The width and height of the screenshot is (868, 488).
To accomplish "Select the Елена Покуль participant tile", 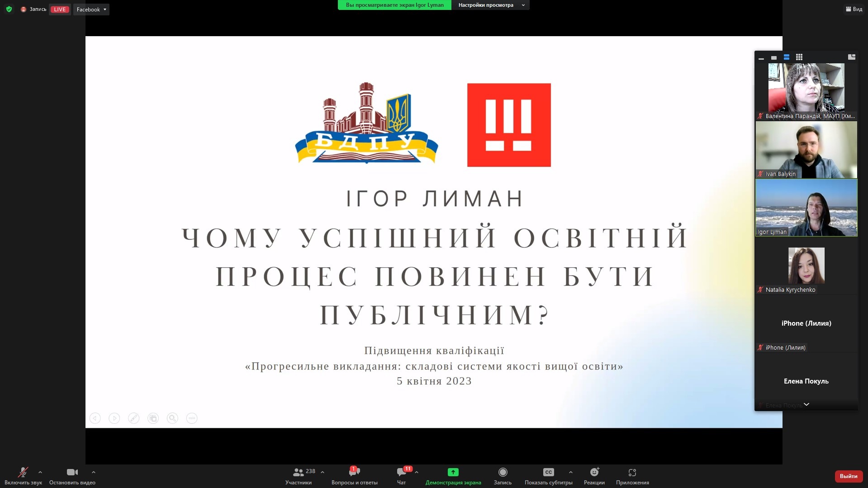I will [x=806, y=381].
